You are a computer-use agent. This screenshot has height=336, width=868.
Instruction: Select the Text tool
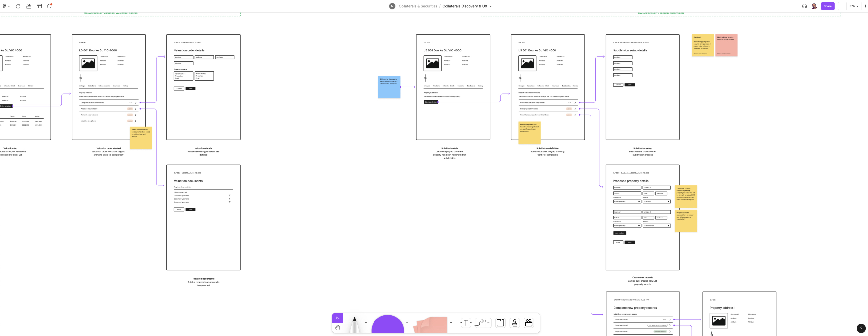(466, 323)
